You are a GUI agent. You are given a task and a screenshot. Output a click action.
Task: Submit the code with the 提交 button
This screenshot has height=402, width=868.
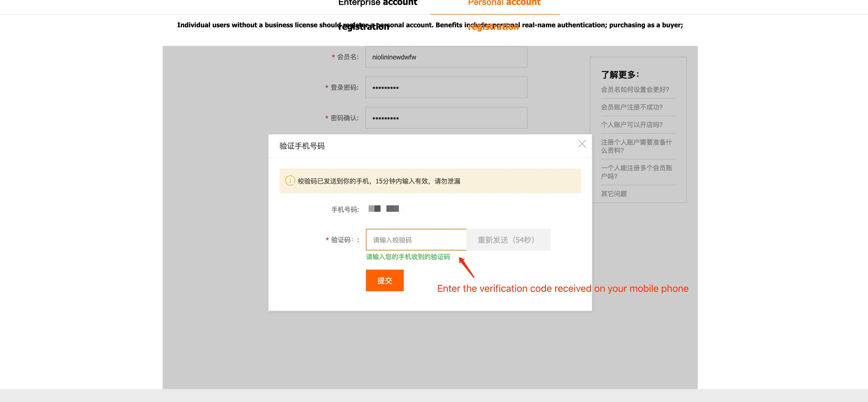tap(385, 280)
